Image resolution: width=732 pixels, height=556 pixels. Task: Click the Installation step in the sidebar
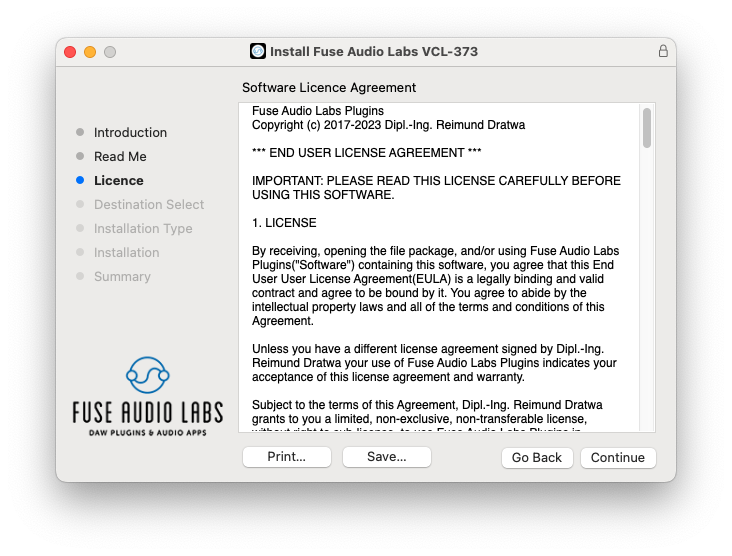coord(127,253)
